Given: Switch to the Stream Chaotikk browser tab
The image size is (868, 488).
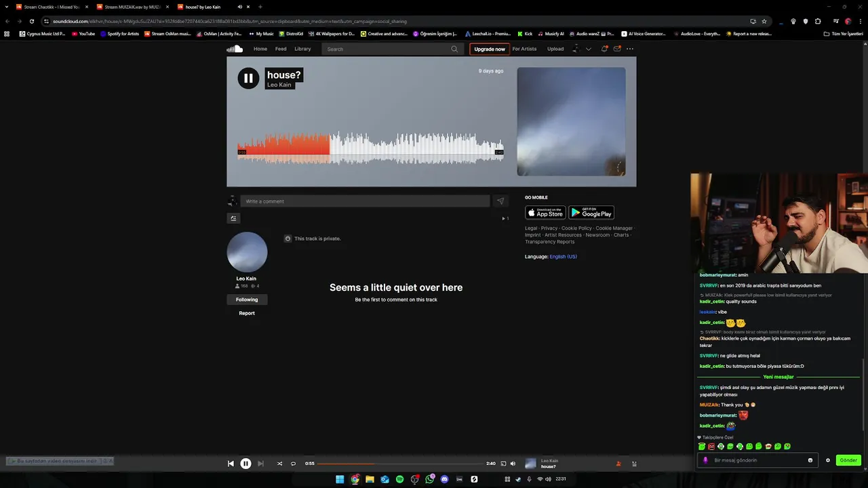Looking at the screenshot, I should tap(52, 7).
